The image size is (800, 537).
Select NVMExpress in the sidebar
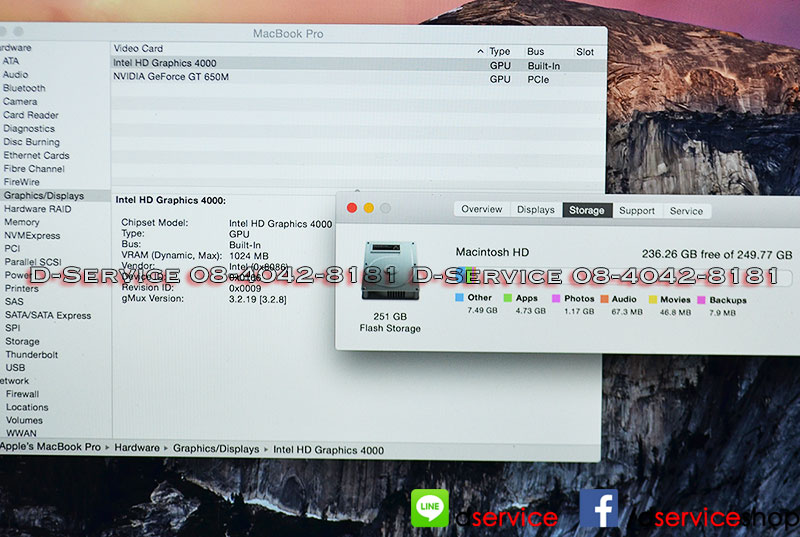pyautogui.click(x=32, y=236)
